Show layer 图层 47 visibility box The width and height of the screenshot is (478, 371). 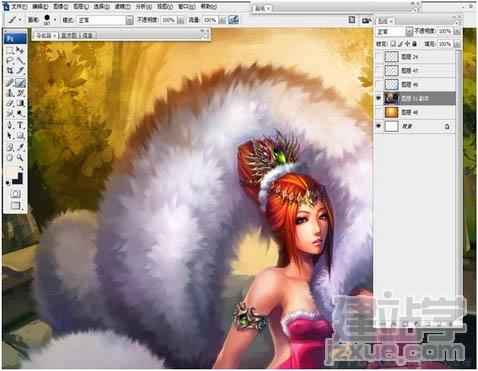pos(378,71)
